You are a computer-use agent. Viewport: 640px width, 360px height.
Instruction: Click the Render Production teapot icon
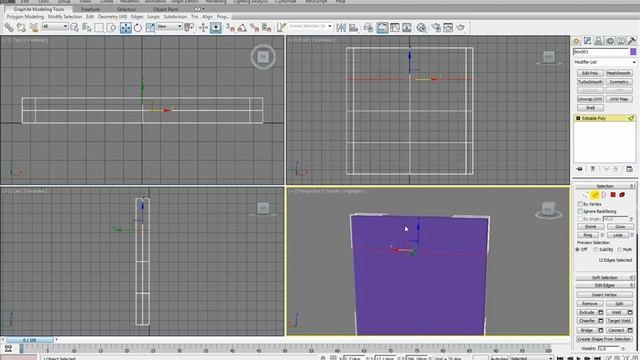(461, 27)
